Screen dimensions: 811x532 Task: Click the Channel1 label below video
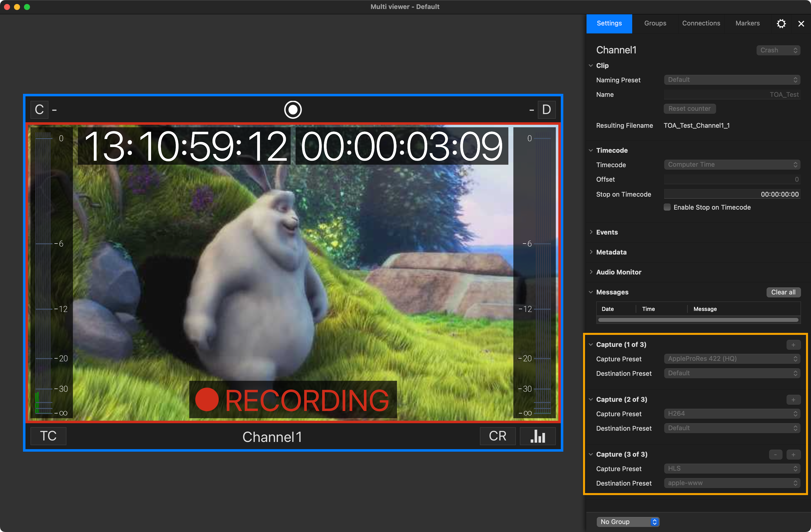pos(272,437)
